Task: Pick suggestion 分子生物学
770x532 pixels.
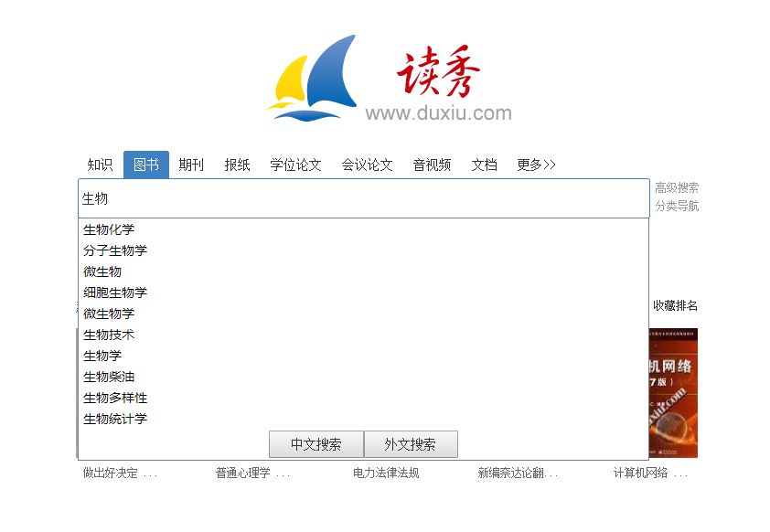Action: click(x=363, y=250)
